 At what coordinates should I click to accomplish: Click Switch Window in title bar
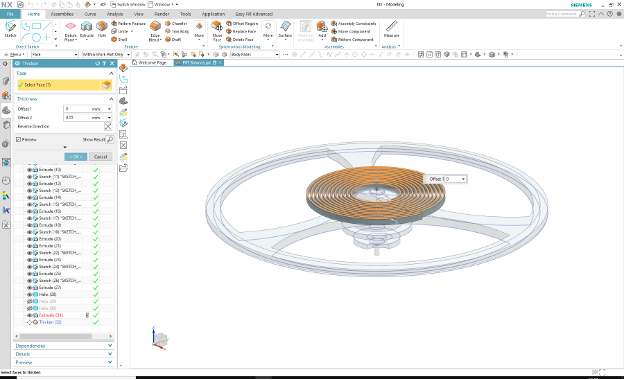(127, 4)
